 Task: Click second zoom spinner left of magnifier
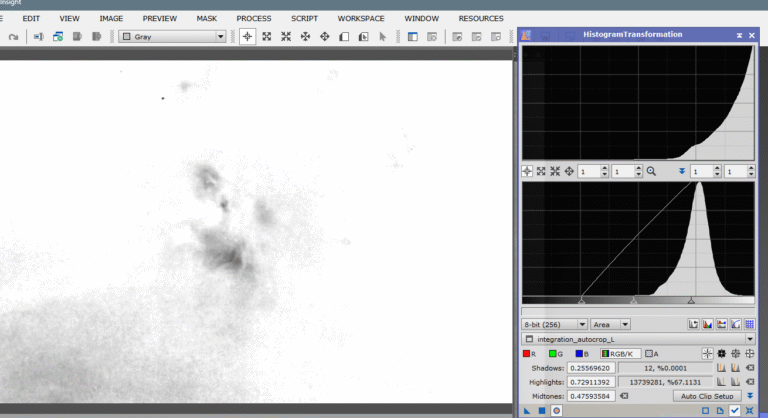626,171
